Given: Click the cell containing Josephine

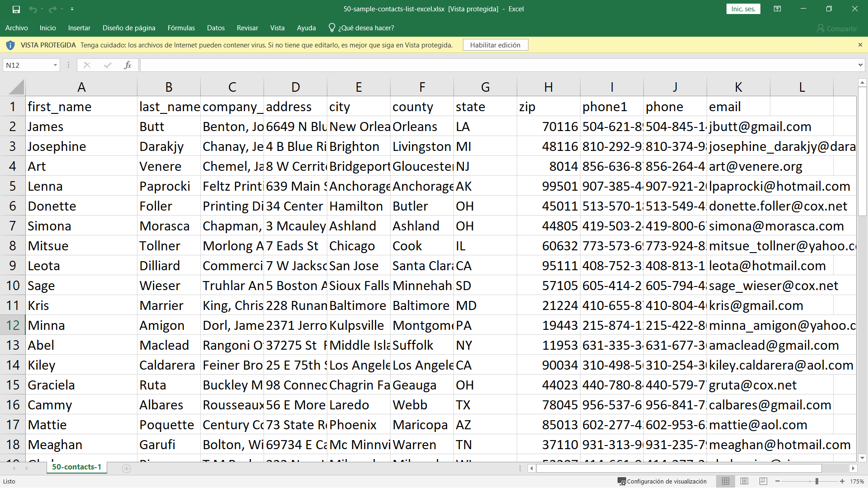Looking at the screenshot, I should (81, 146).
